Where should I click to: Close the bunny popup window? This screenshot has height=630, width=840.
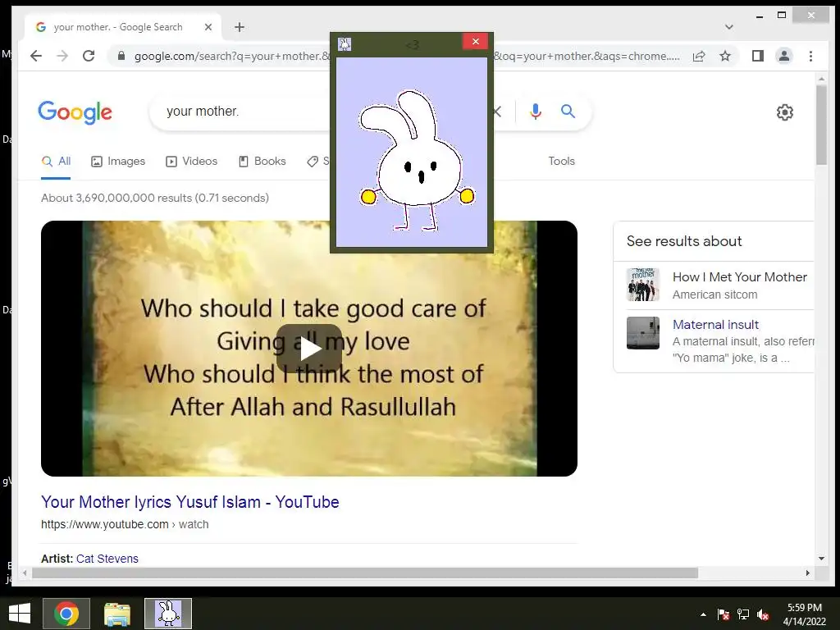475,42
